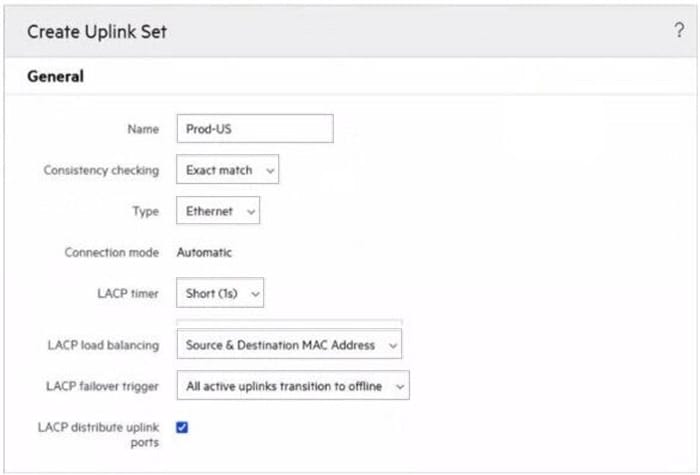Open the help question mark icon
The image size is (700, 475).
679,31
